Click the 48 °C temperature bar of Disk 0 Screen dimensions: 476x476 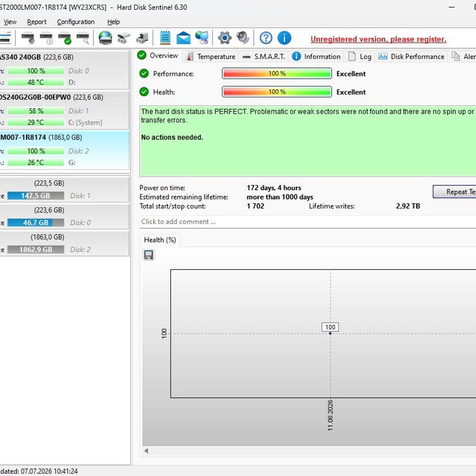36,82
